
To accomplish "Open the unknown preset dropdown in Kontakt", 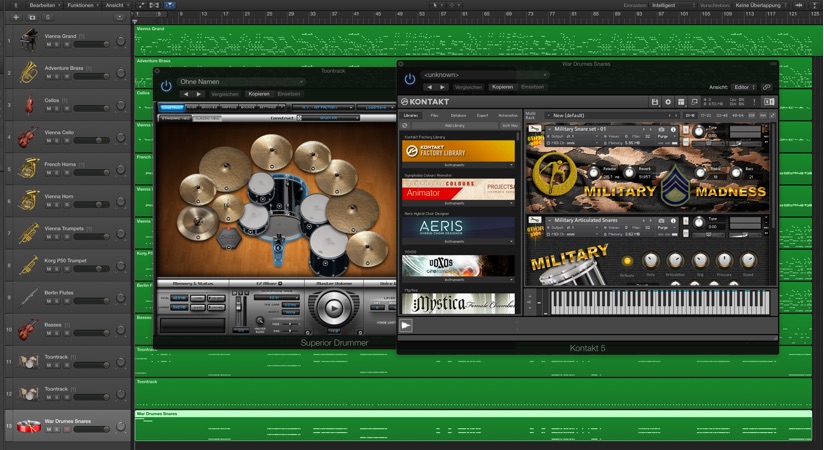I will coord(485,75).
